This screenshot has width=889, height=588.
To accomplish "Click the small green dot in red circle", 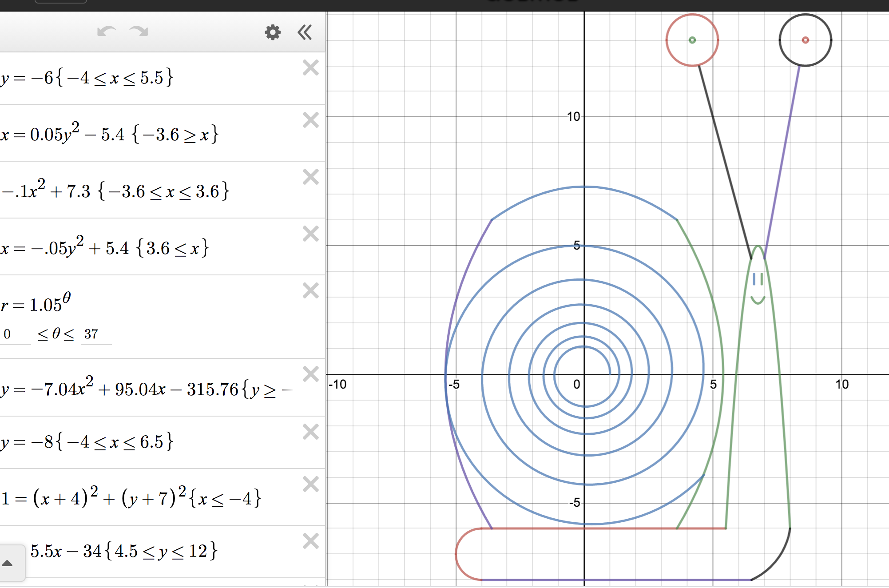I will (x=692, y=40).
